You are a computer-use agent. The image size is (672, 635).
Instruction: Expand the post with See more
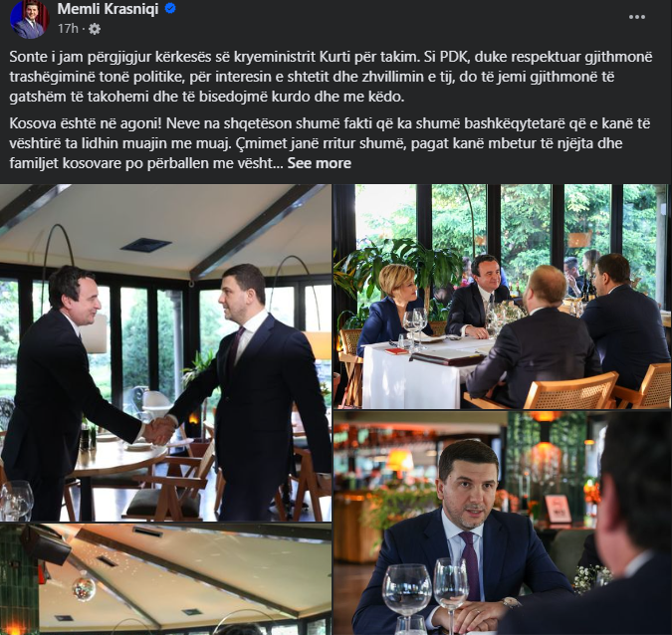319,163
